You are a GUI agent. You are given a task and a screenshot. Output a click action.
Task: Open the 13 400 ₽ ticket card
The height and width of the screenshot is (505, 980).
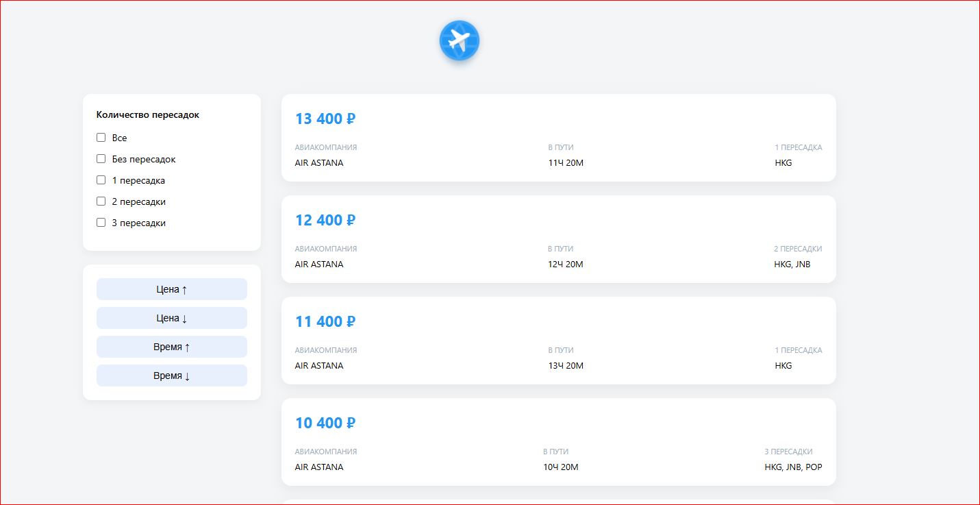tap(558, 138)
